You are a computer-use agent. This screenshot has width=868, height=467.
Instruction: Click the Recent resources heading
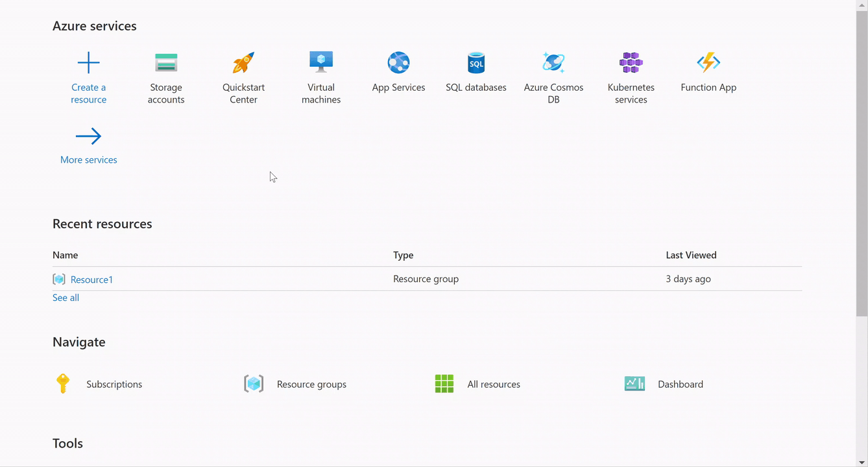click(102, 224)
